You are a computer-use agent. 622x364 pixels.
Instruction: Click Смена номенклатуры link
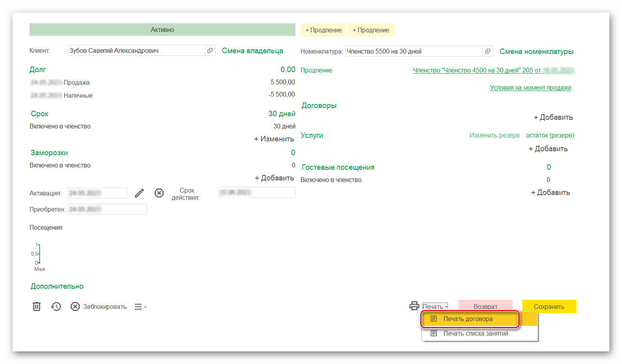(537, 52)
